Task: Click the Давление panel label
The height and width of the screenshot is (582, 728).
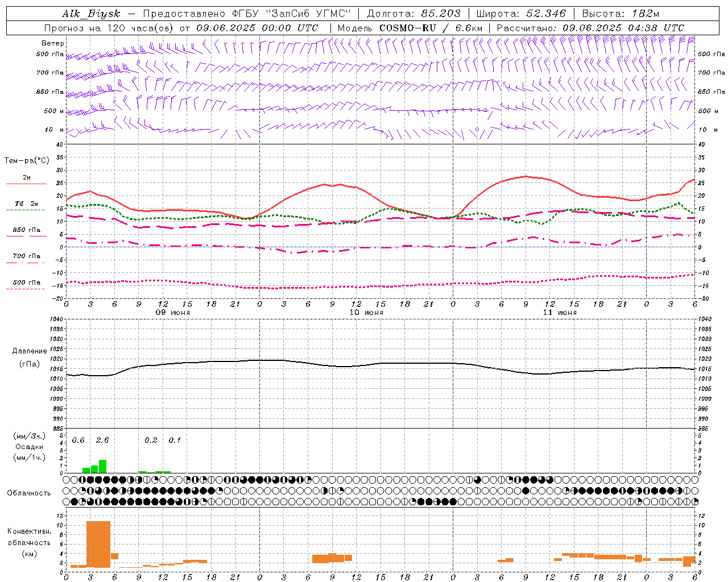Action: [x=30, y=351]
